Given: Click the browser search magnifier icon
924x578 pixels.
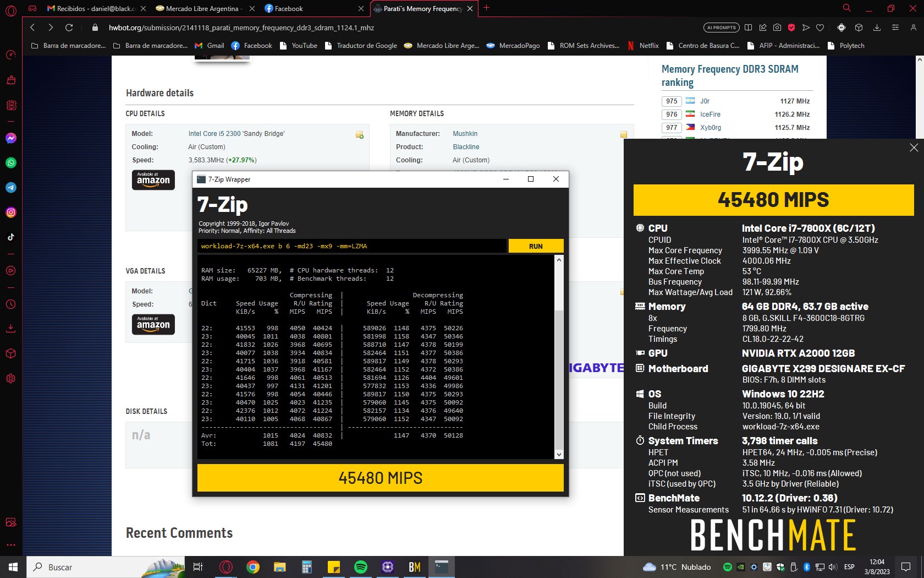Looking at the screenshot, I should (x=847, y=8).
